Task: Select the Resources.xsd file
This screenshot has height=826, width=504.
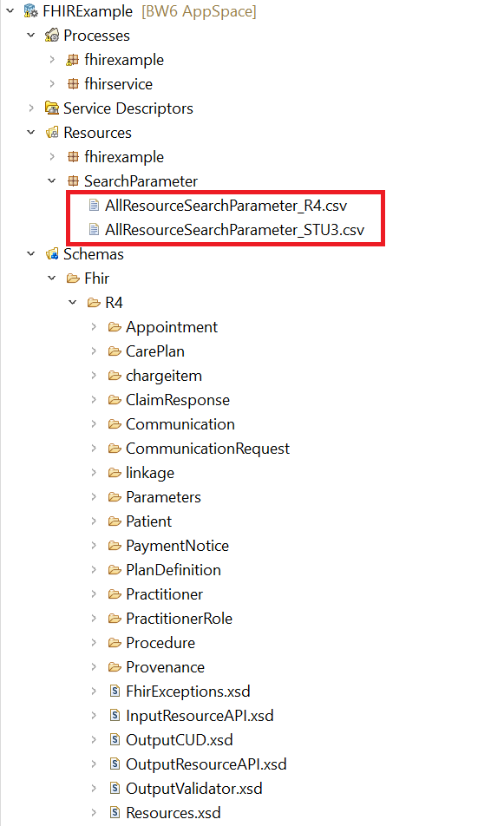Action: [x=173, y=813]
